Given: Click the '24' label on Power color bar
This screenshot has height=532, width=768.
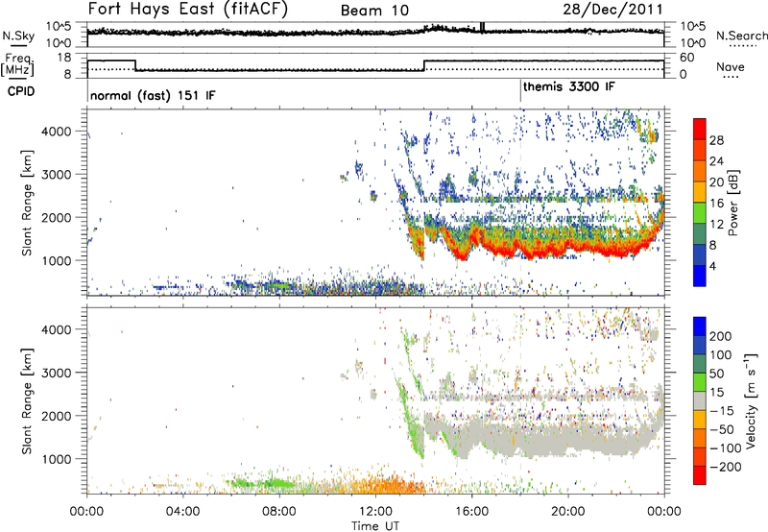Looking at the screenshot, I should (x=716, y=161).
